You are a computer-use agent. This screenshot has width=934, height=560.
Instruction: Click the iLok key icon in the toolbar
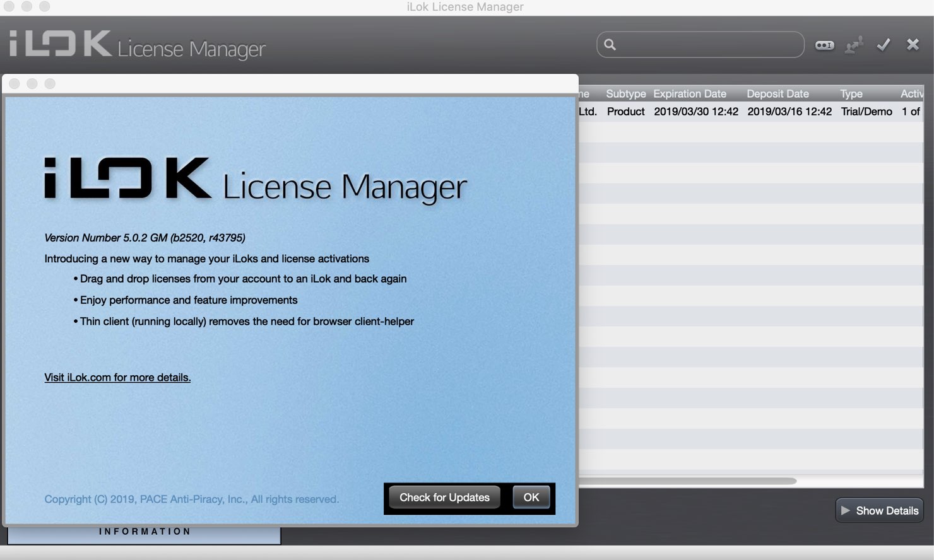pos(824,45)
